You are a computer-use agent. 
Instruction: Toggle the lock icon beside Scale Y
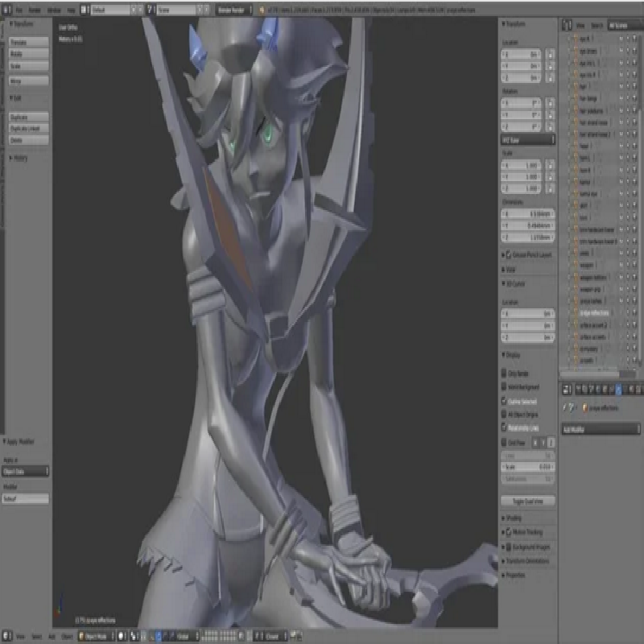pos(551,176)
